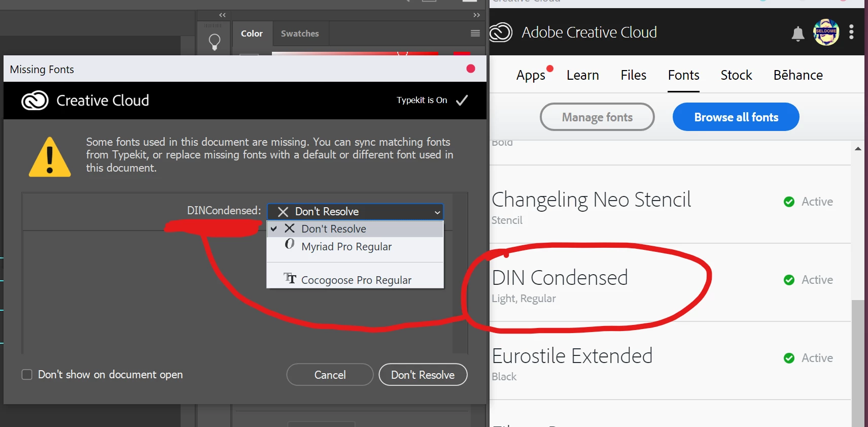Click the Typekit is On text

tap(422, 100)
